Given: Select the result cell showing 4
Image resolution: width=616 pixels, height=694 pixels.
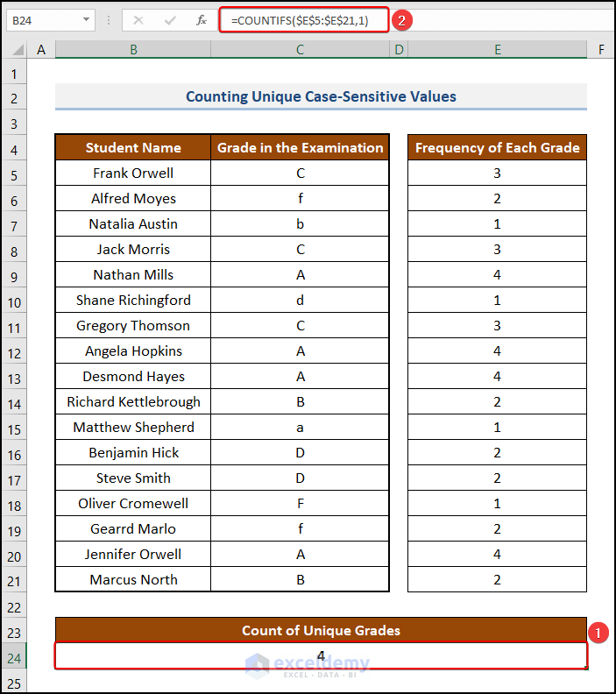Looking at the screenshot, I should coord(321,656).
